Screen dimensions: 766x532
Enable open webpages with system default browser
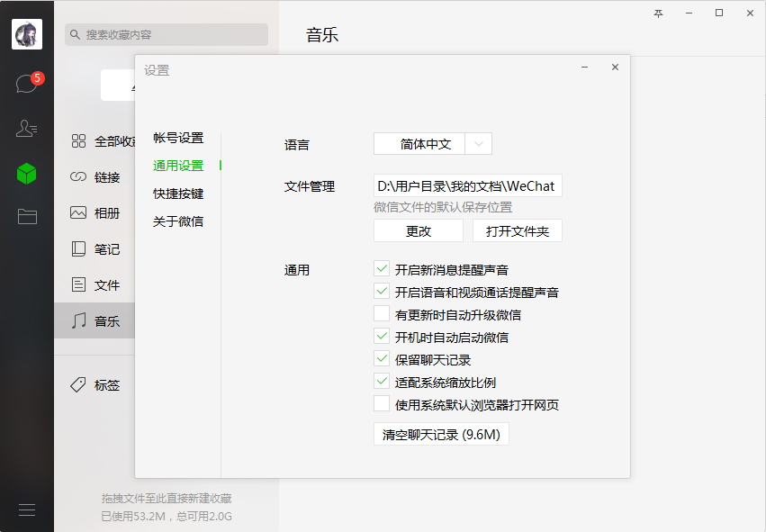coord(380,404)
